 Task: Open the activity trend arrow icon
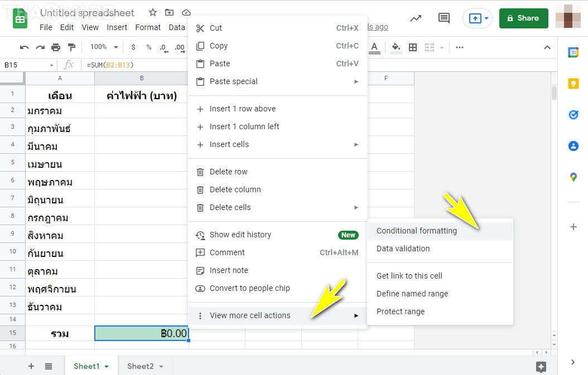[416, 18]
